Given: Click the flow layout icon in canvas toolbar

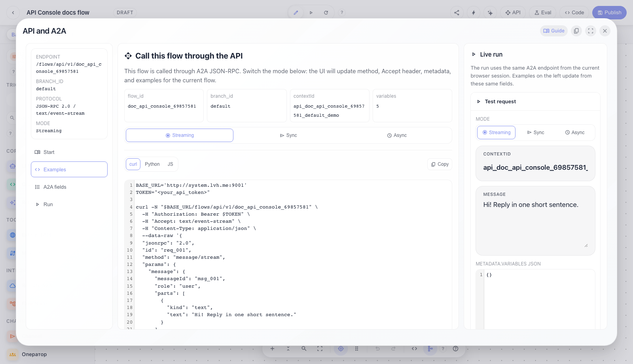Looking at the screenshot, I should click(x=430, y=349).
